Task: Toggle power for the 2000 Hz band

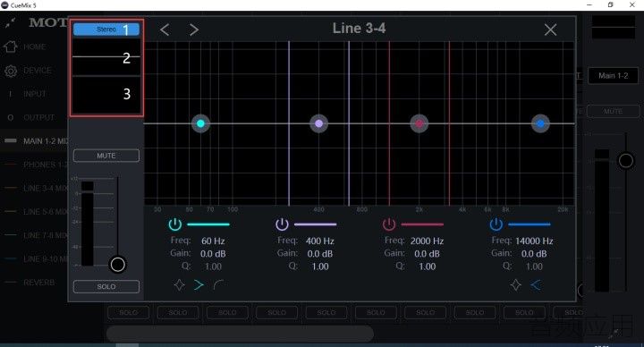Action: coord(389,224)
